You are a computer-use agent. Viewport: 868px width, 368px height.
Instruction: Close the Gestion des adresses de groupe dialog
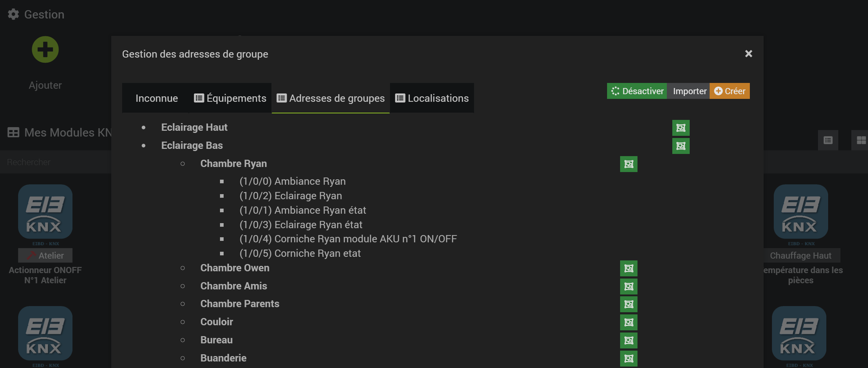point(748,54)
